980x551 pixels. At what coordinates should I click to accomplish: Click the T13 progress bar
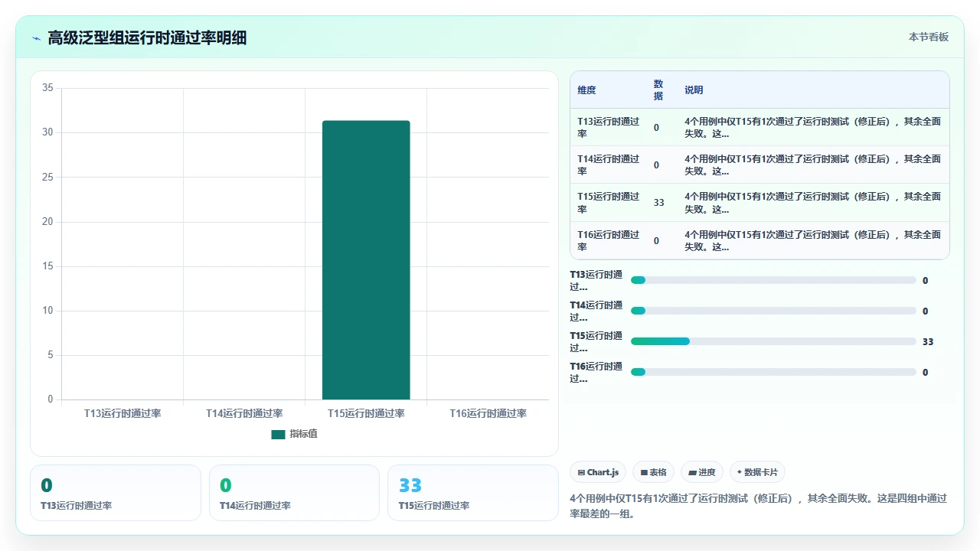click(773, 280)
